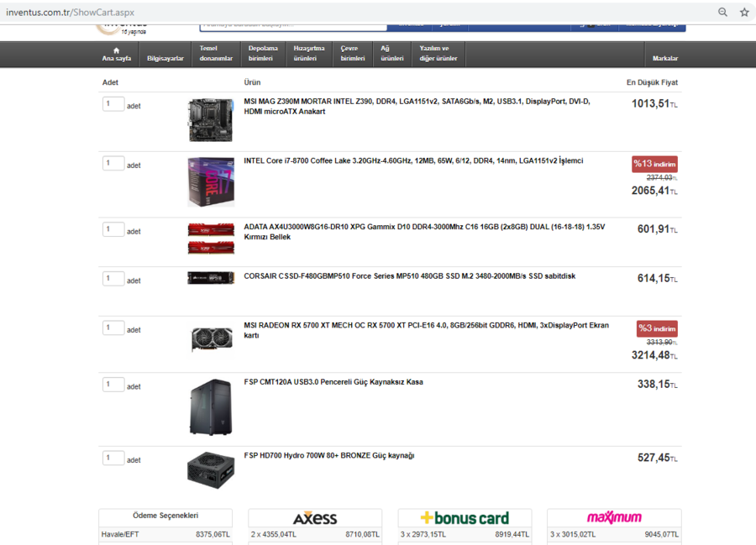Open Intel Core i7 box thumbnail
The image size is (756, 545).
(211, 181)
